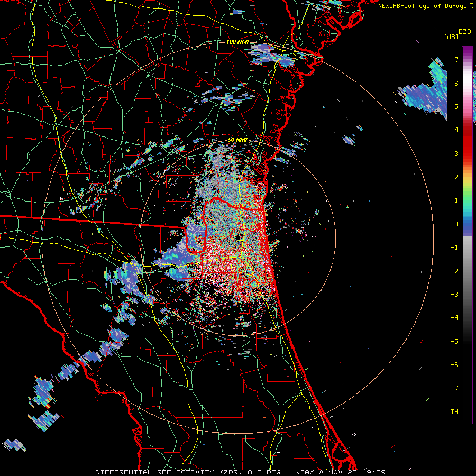
Task: Click the -2 value on the color scale
Action: click(x=454, y=271)
